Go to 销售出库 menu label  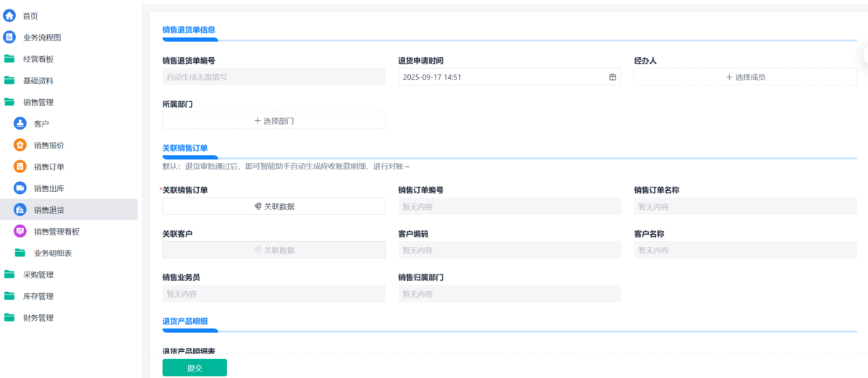[49, 188]
